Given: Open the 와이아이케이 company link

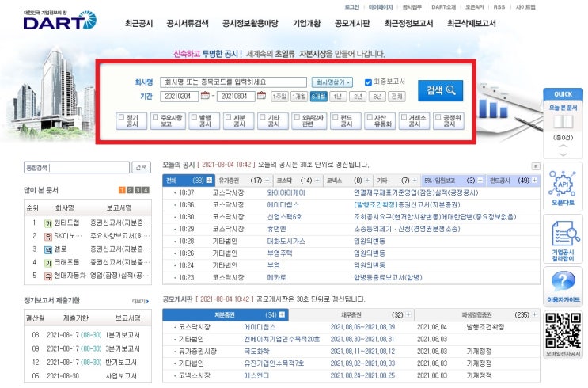Looking at the screenshot, I should (286, 192).
